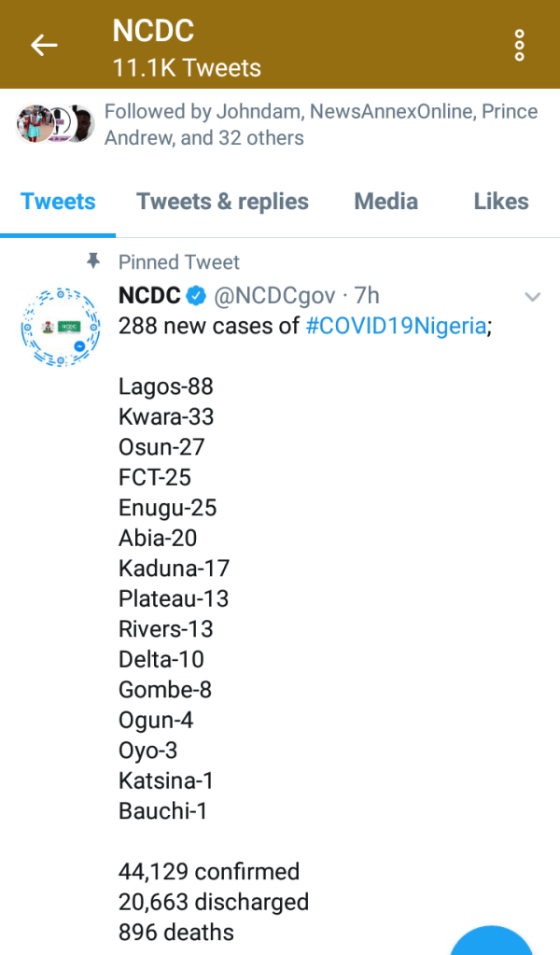
Task: Open the #COVID19Nigeria hashtag link
Action: pos(396,327)
